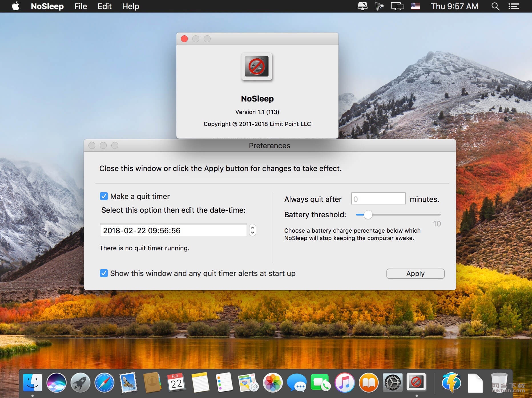Open iTunes music note icon in dock
The image size is (532, 398).
point(344,383)
